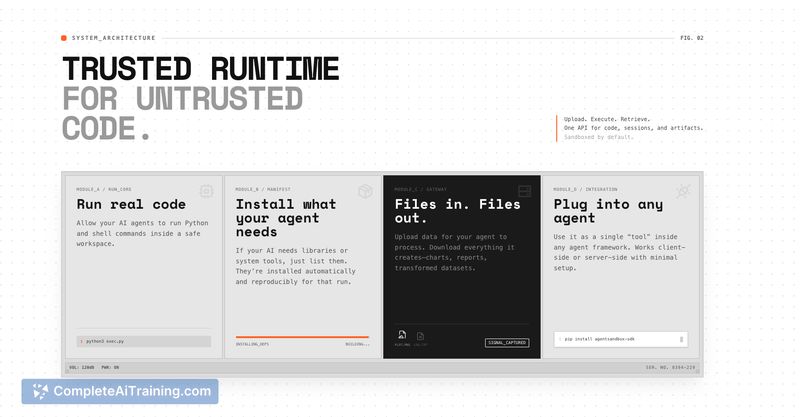Viewport: 800px width, 417px height.
Task: Click the plug icon in Plug into any agent card
Action: 682,190
